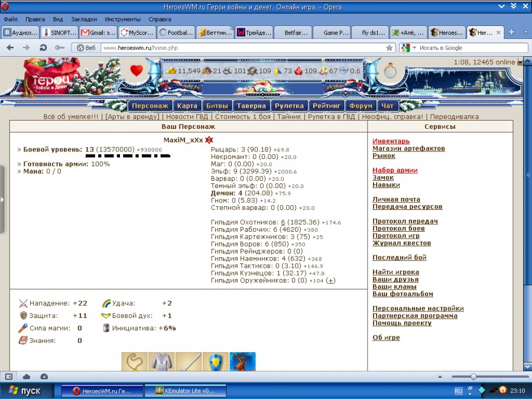Viewport: 532px width, 399px height.
Task: Click the web address input field
Action: 242,48
